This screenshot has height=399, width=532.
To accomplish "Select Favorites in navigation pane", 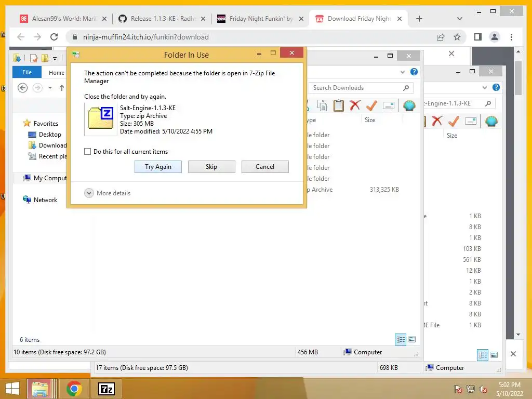I will 41,124.
